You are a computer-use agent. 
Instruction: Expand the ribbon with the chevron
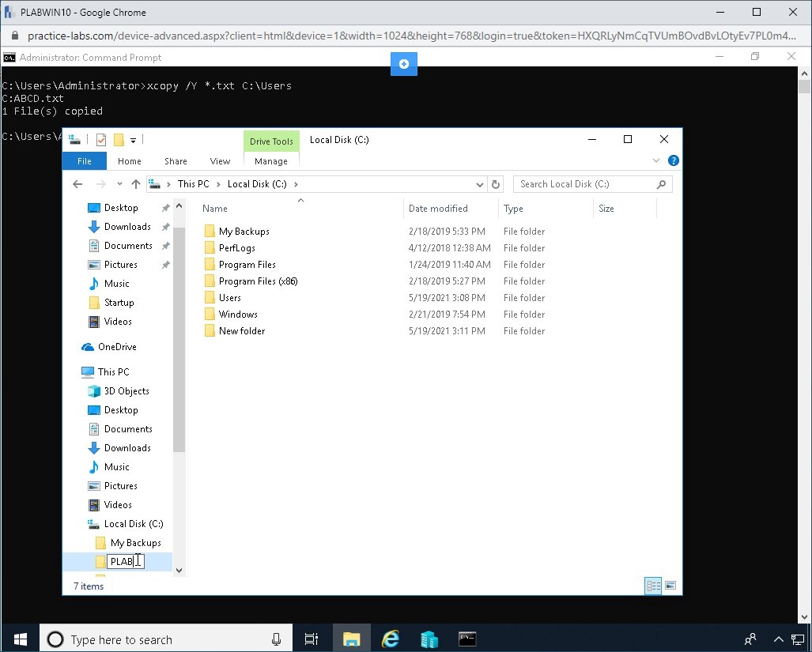point(656,160)
